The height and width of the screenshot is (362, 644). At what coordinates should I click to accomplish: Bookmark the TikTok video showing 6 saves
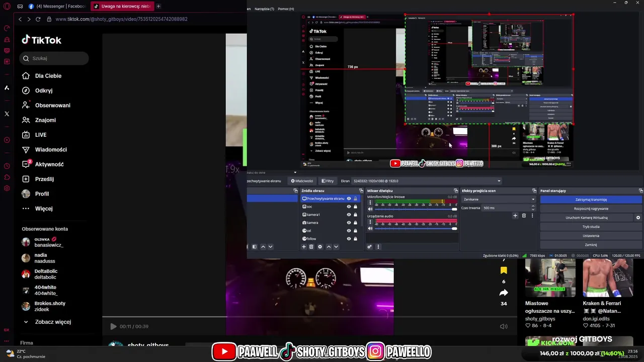pyautogui.click(x=504, y=270)
